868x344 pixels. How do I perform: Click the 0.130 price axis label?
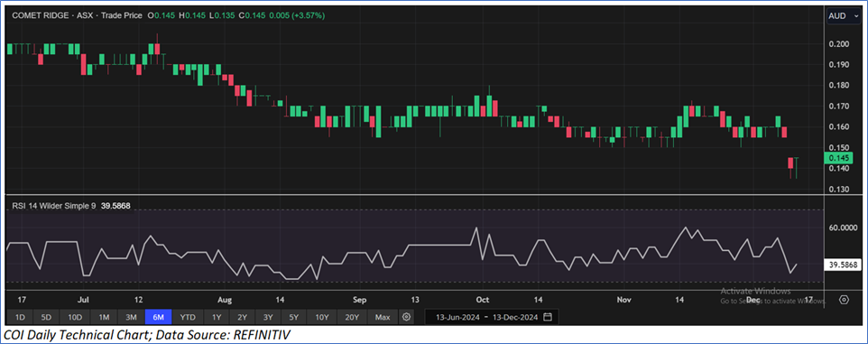(838, 190)
